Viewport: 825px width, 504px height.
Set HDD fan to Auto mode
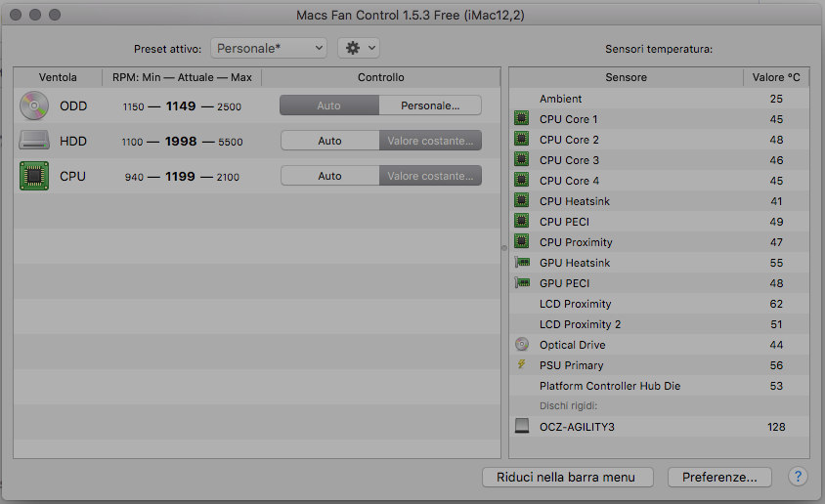click(329, 141)
